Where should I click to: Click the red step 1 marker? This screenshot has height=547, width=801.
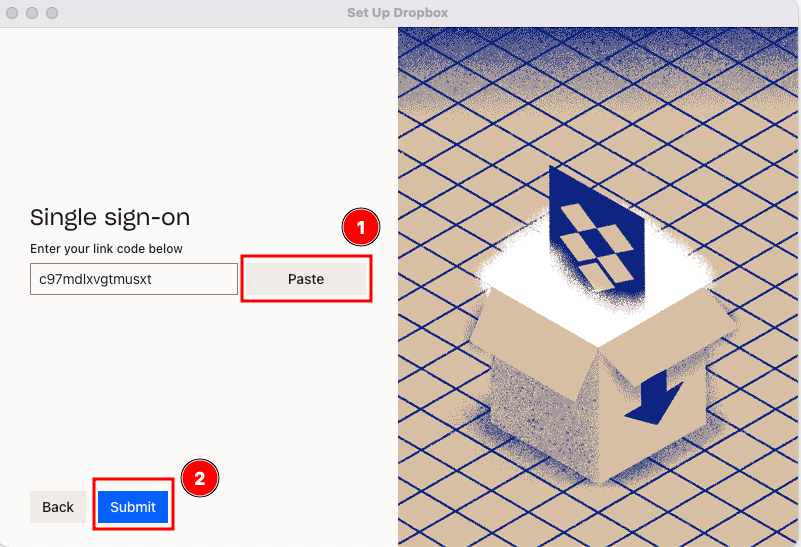(x=361, y=228)
